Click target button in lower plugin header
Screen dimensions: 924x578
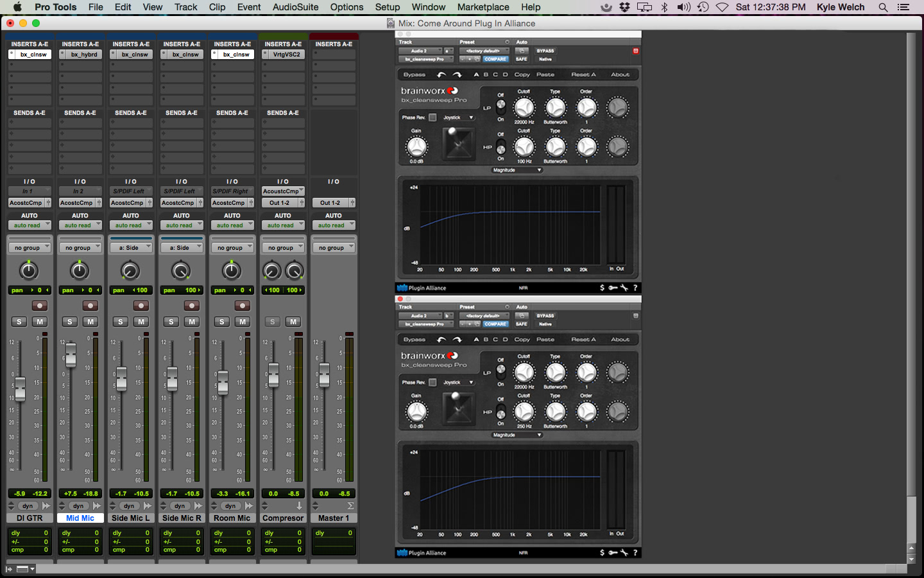pyautogui.click(x=636, y=315)
